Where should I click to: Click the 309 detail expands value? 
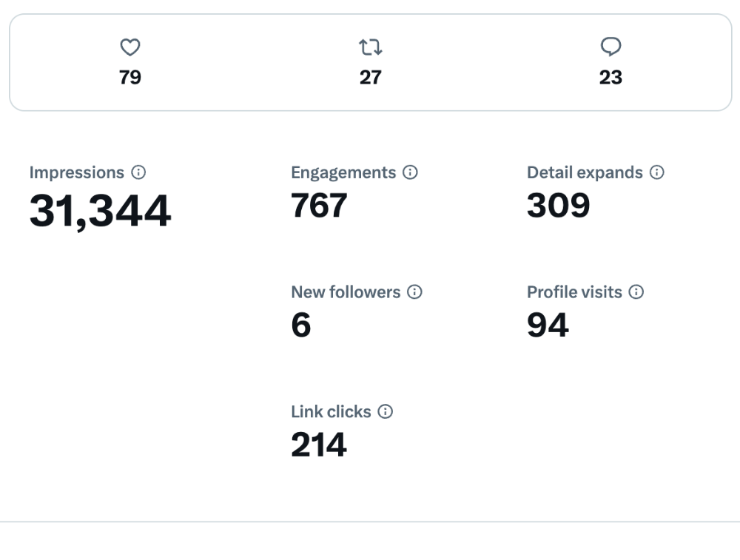(x=558, y=206)
